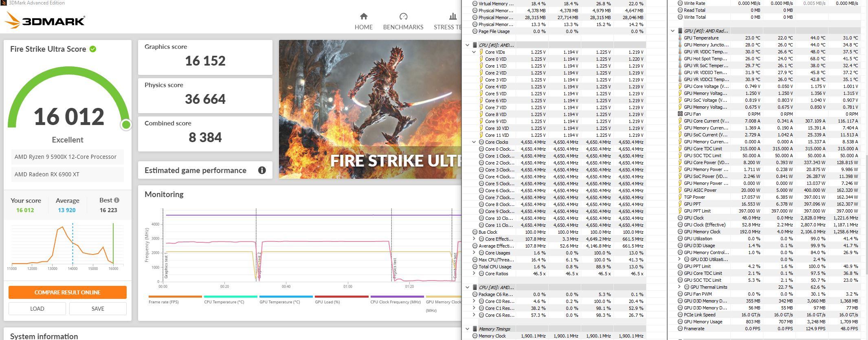Click the purple CPU Clock Frequency legend bar
The width and height of the screenshot is (868, 340).
pyautogui.click(x=397, y=296)
